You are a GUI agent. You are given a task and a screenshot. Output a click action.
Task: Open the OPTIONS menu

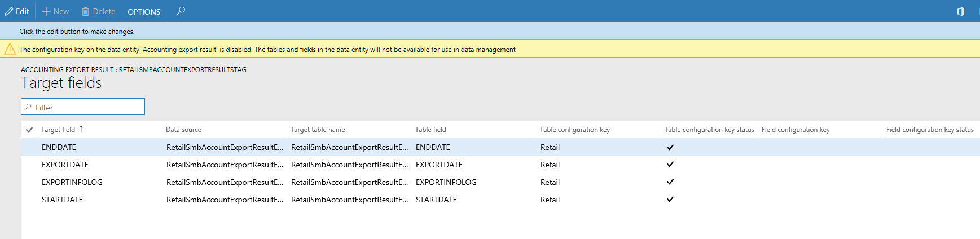pos(144,11)
